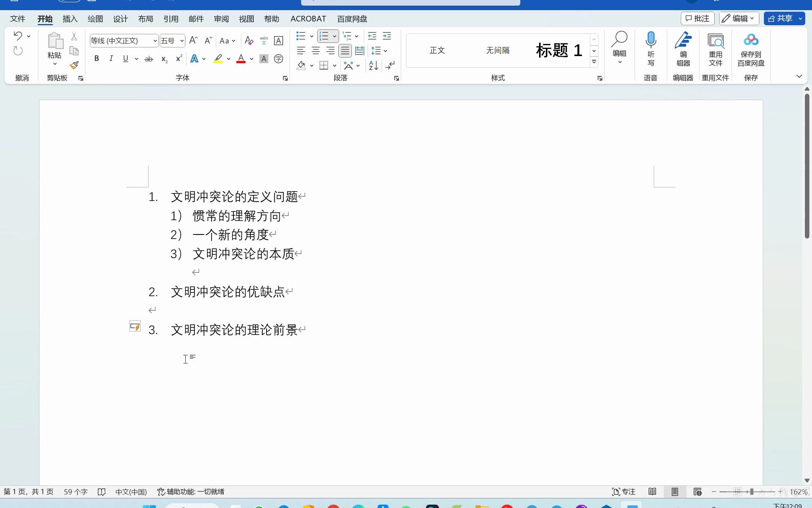Increase font size with the A^ icon
The image size is (812, 508).
(x=193, y=40)
